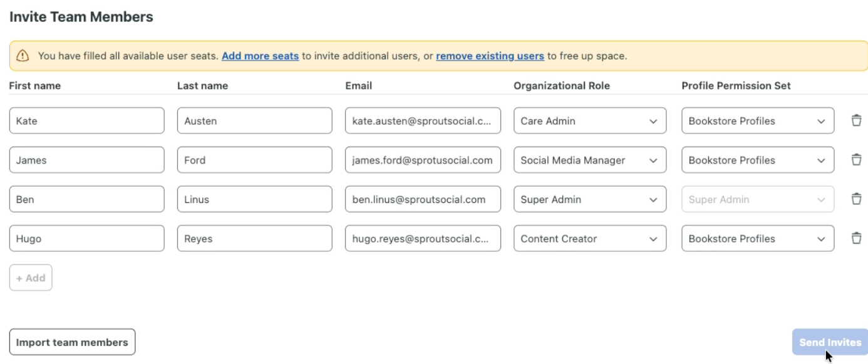
Task: Edit the last name field containing Austen
Action: pyautogui.click(x=254, y=121)
